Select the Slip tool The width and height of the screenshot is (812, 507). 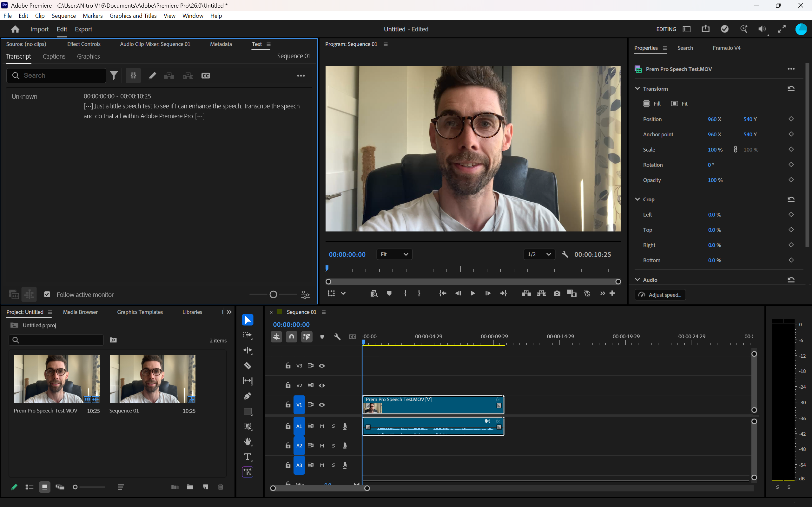point(248,380)
